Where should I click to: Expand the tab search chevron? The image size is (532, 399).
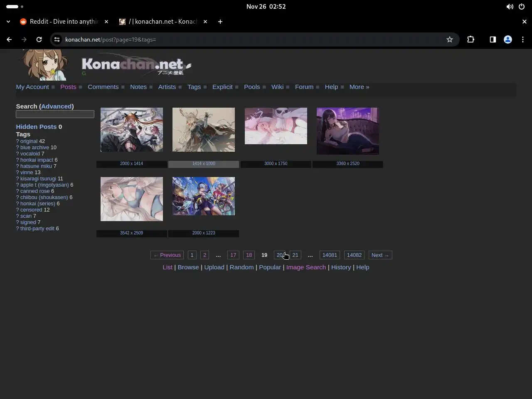coord(8,22)
